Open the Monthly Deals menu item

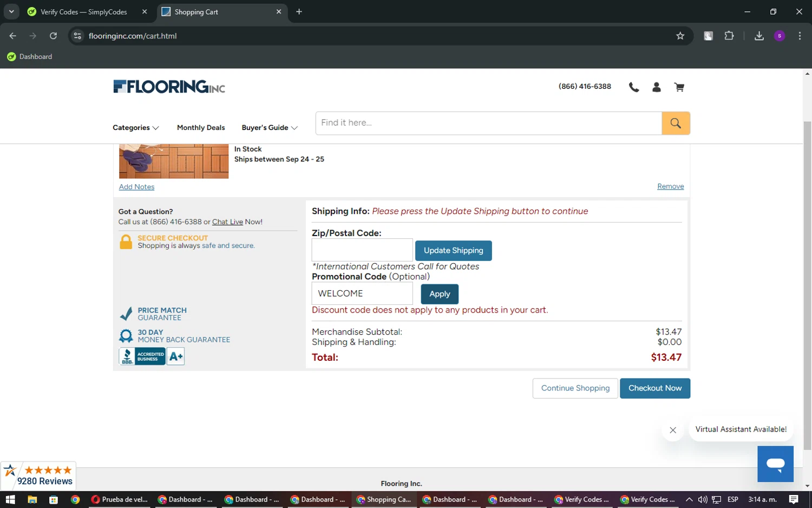201,128
